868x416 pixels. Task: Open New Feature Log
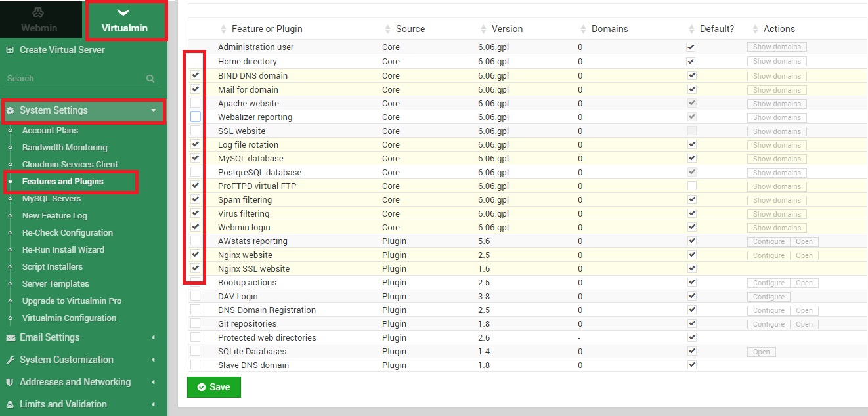tap(54, 215)
